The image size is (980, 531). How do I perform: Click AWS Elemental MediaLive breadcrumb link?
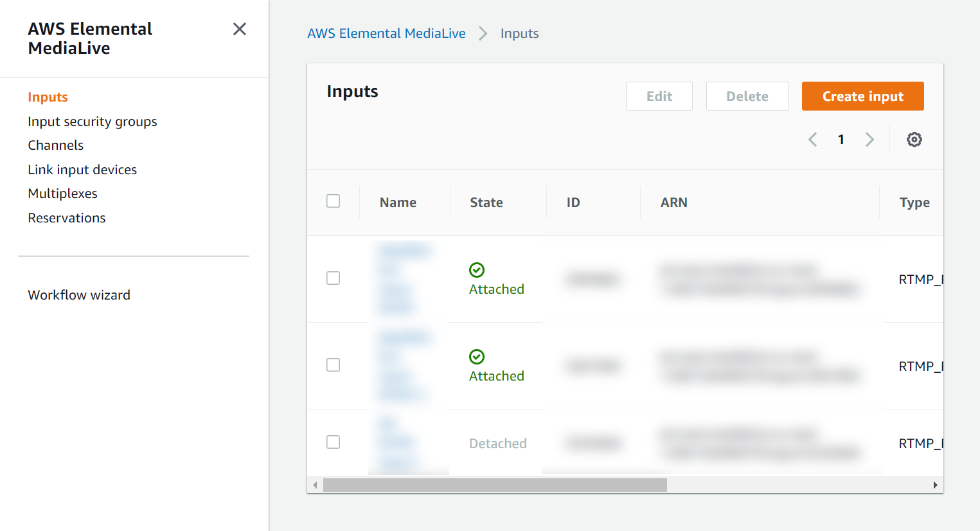[x=386, y=33]
